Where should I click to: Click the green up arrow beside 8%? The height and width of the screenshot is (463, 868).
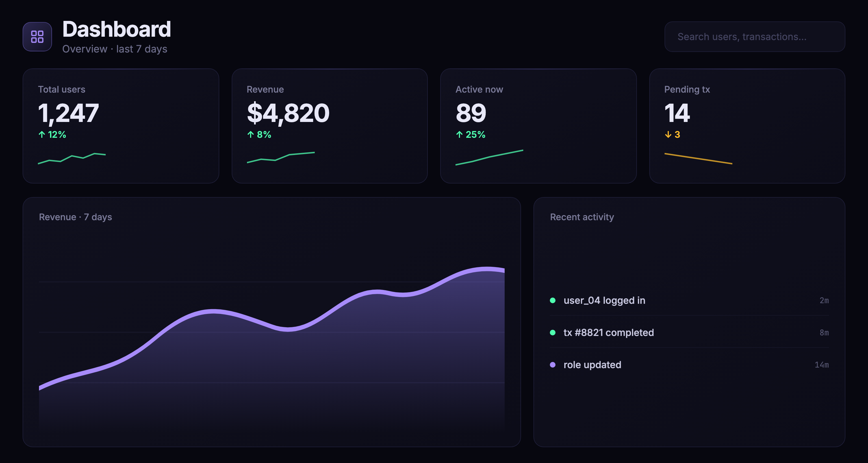(250, 135)
